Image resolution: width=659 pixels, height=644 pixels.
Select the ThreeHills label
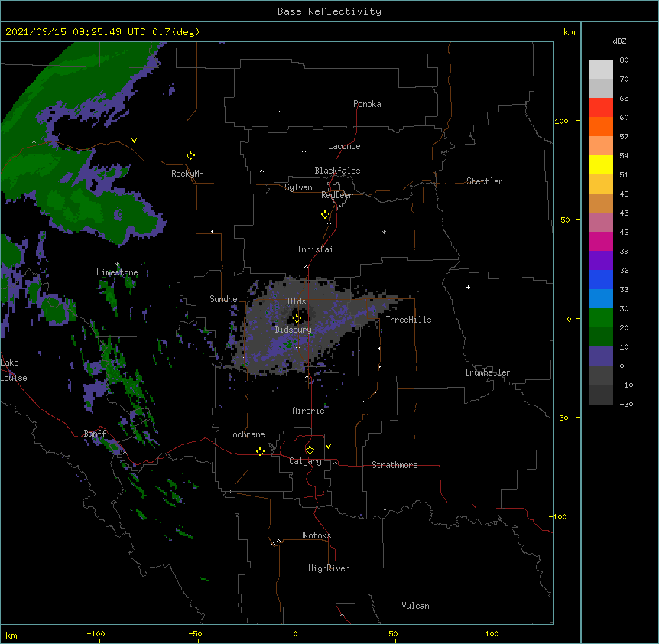pyautogui.click(x=408, y=320)
